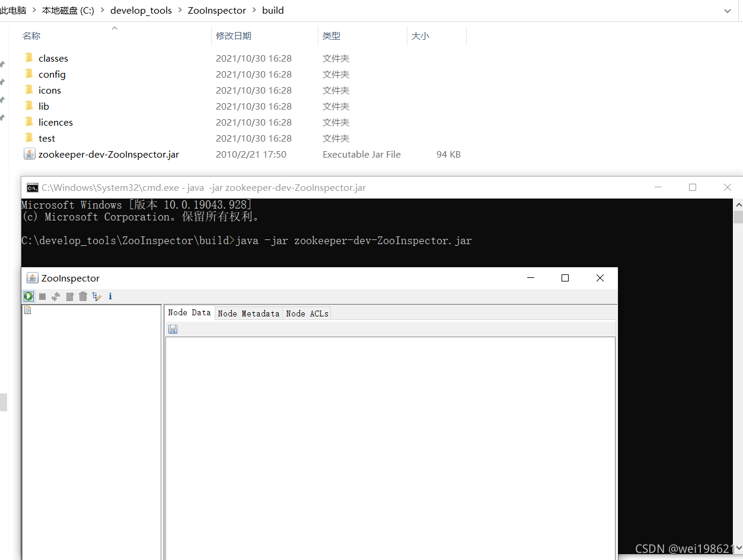Click inside the node data text area
This screenshot has width=743, height=560.
[x=390, y=448]
